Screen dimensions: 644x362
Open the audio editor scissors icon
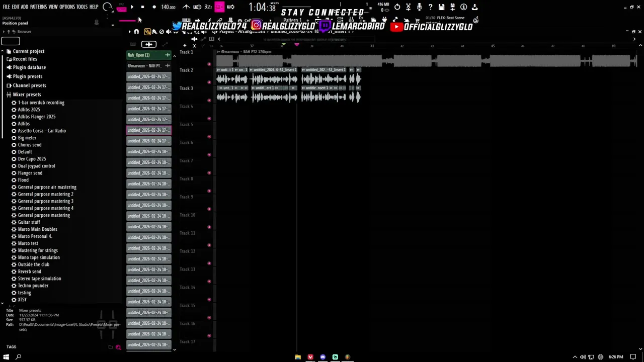(x=408, y=7)
